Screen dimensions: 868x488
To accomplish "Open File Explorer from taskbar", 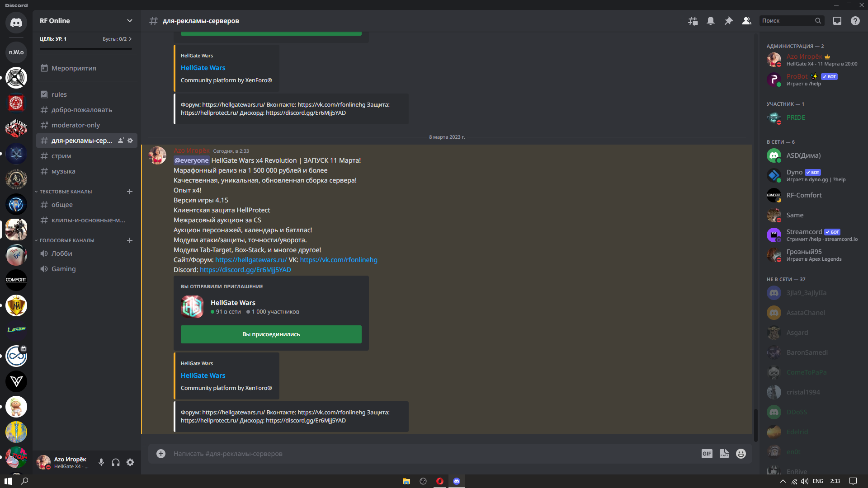I will tap(406, 481).
